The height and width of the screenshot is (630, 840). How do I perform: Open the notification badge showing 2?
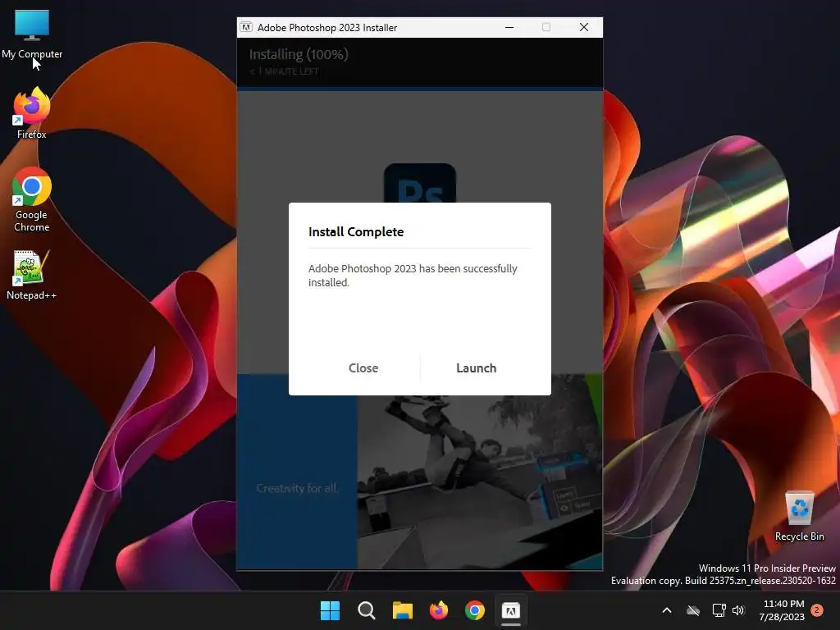coord(817,610)
